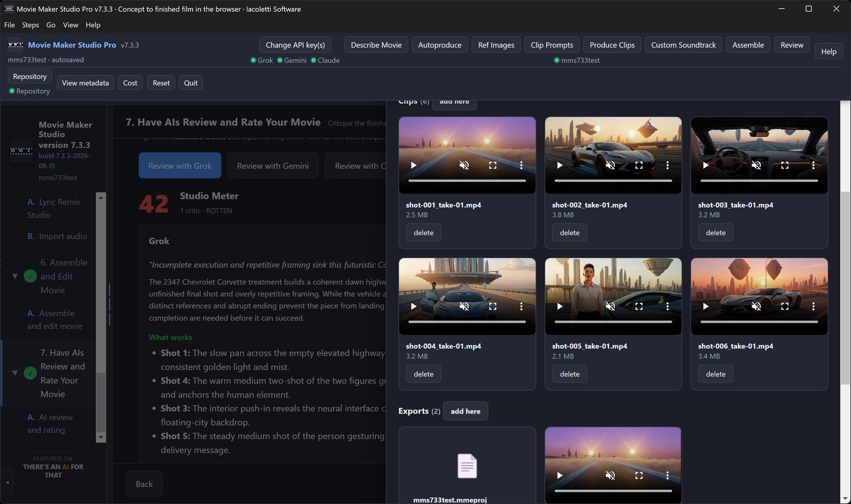Click the Movie Maker Studio Pro logo
851x504 pixels.
[x=16, y=45]
